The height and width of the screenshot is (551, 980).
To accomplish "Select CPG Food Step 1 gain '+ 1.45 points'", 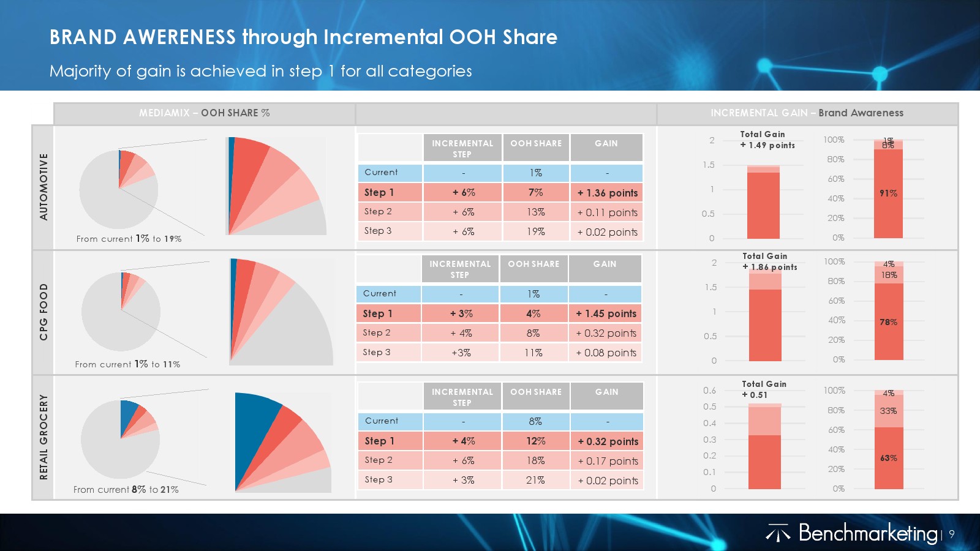I will click(606, 313).
